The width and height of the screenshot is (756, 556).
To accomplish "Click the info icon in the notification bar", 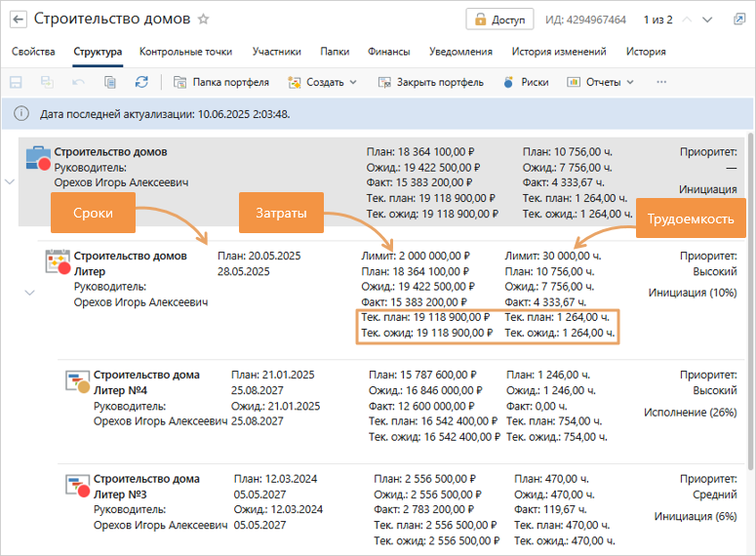I will (22, 114).
